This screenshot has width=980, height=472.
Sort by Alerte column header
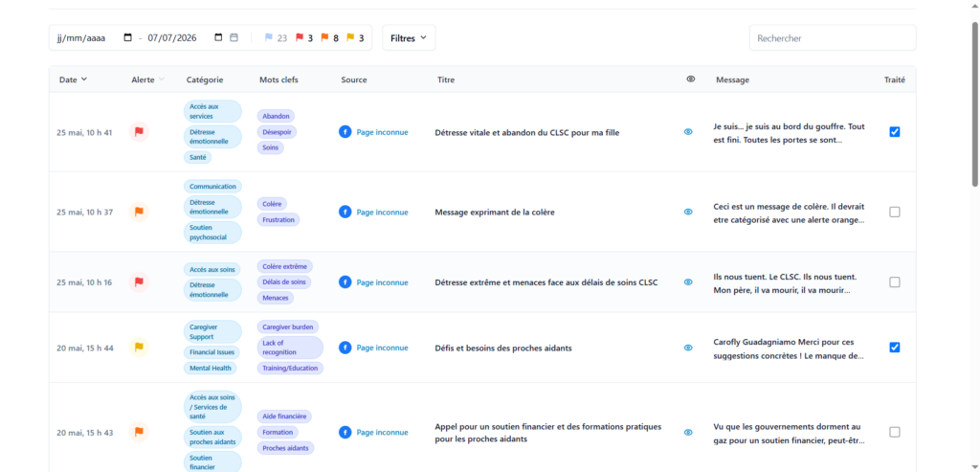tap(148, 79)
